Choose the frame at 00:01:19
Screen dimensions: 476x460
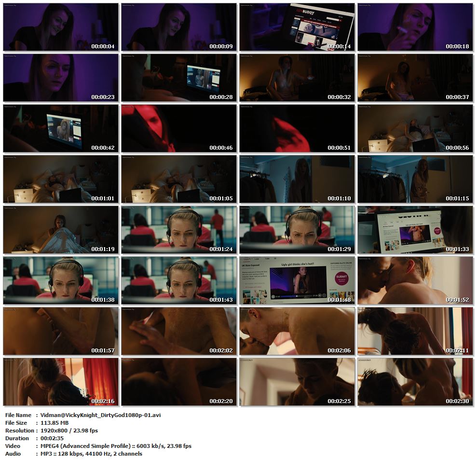[x=61, y=230]
